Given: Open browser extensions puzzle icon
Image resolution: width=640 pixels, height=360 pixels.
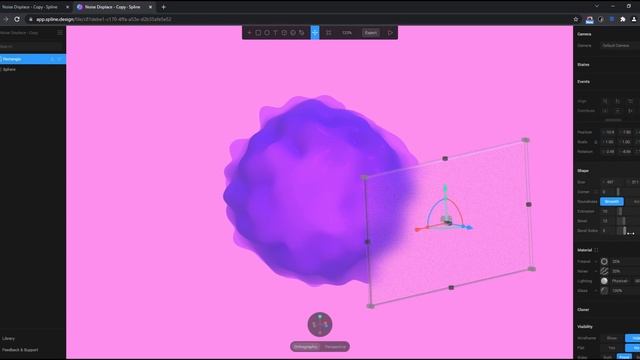Looking at the screenshot, I should pos(623,19).
